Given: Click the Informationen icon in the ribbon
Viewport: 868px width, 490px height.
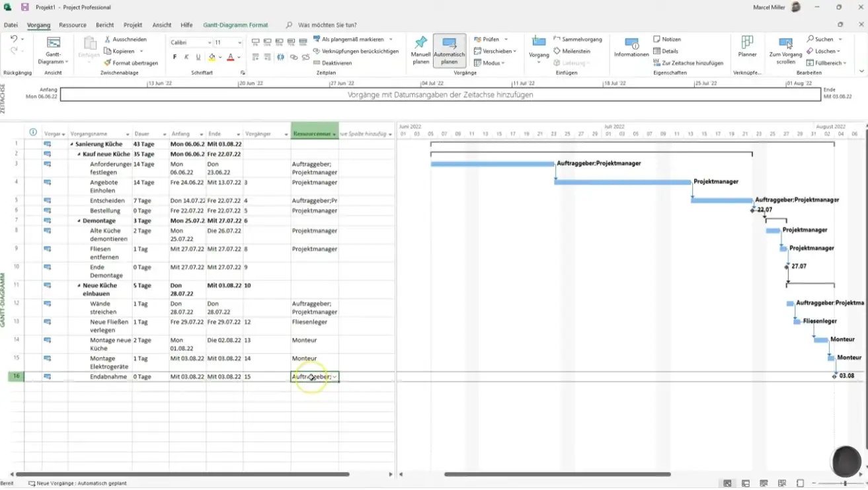Looking at the screenshot, I should click(x=631, y=44).
